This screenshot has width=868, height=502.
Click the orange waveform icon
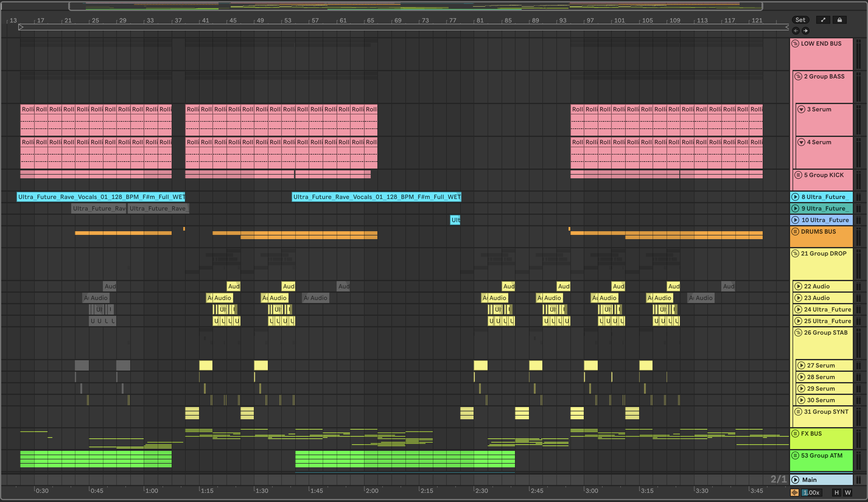tap(794, 492)
